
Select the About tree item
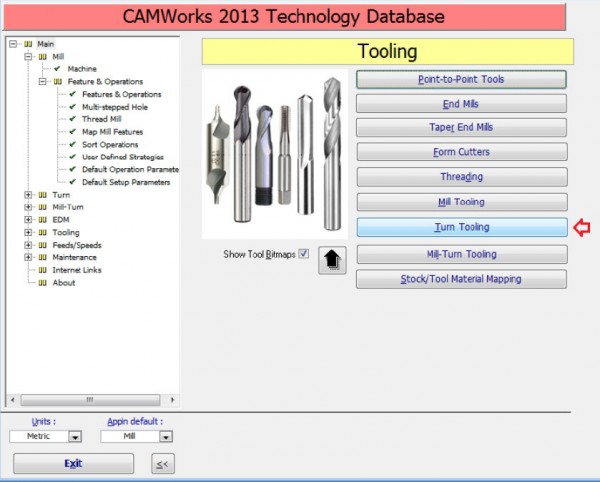64,283
